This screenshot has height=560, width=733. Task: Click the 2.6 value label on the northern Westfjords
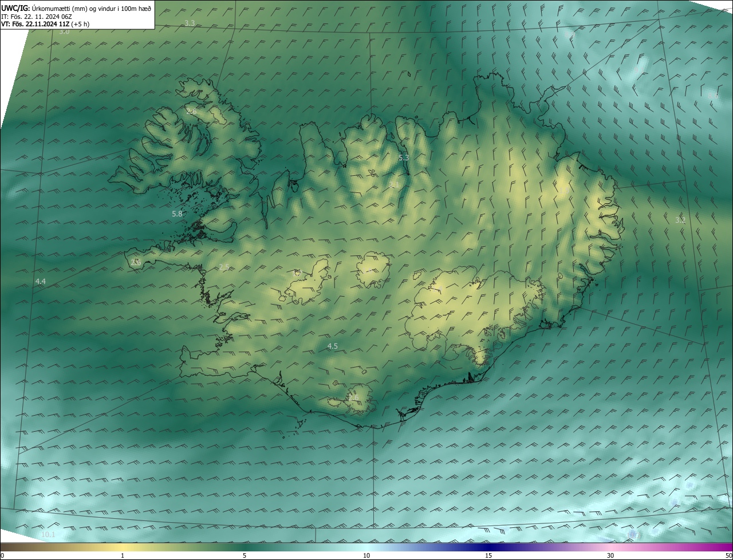point(191,111)
